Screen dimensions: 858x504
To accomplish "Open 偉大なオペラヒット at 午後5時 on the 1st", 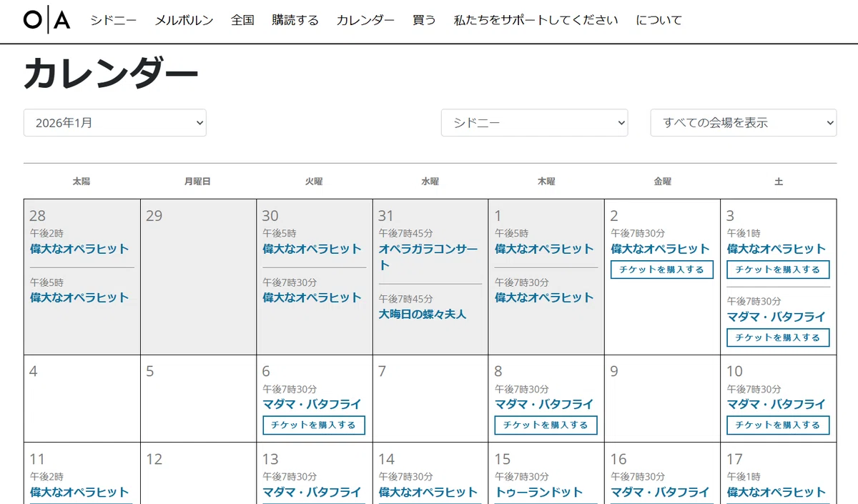I will click(544, 249).
